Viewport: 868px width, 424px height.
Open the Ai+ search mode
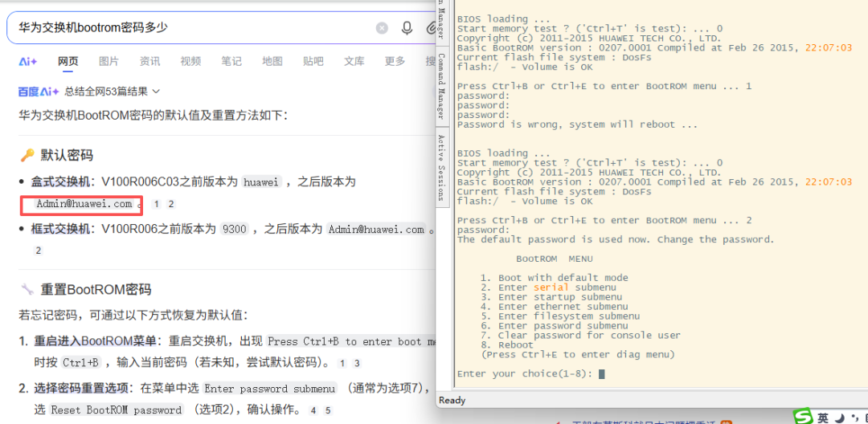click(x=28, y=62)
